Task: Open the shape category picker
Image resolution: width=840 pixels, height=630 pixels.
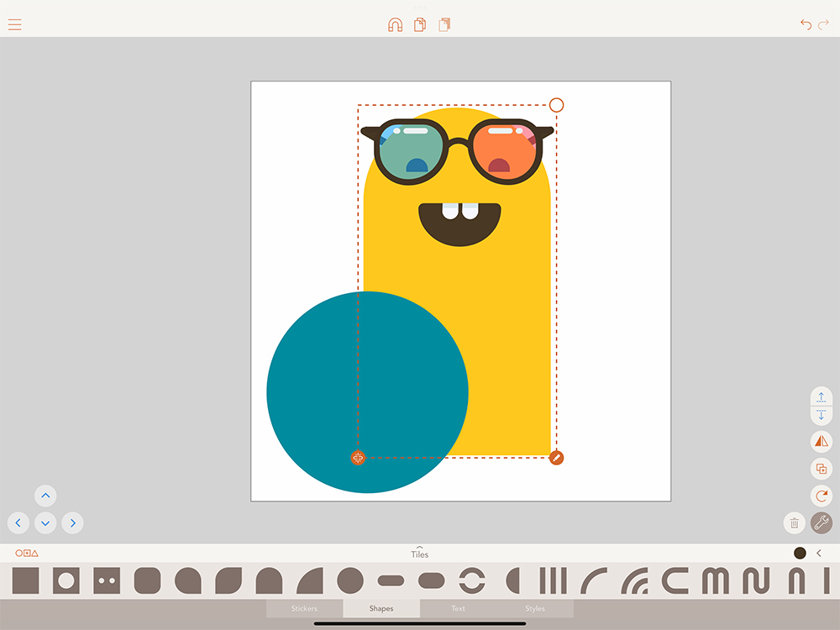Action: point(27,553)
